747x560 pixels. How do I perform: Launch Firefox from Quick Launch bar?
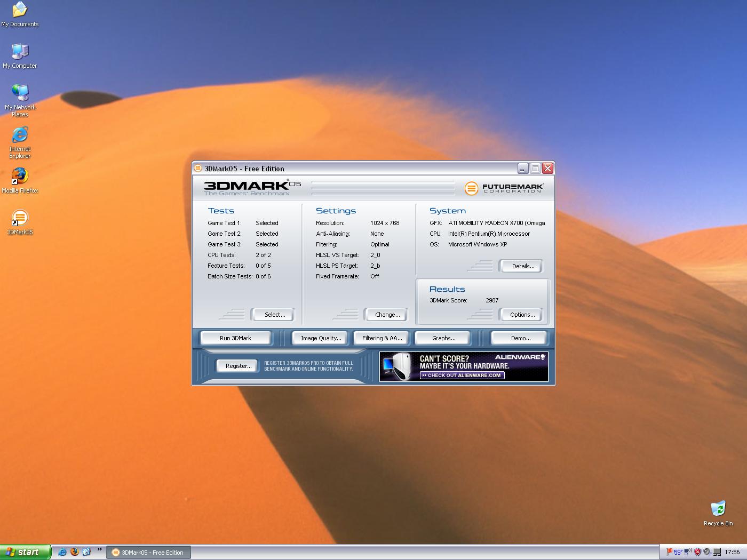point(75,552)
